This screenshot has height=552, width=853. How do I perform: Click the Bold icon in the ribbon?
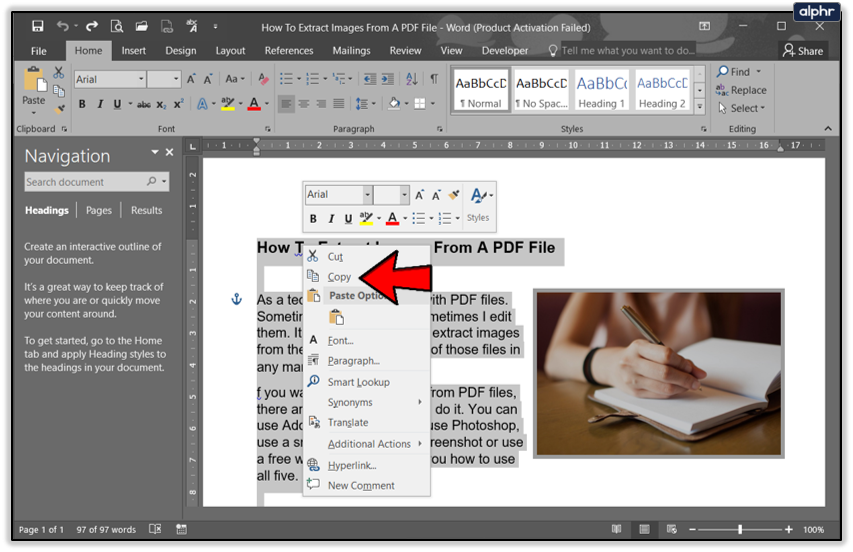82,104
